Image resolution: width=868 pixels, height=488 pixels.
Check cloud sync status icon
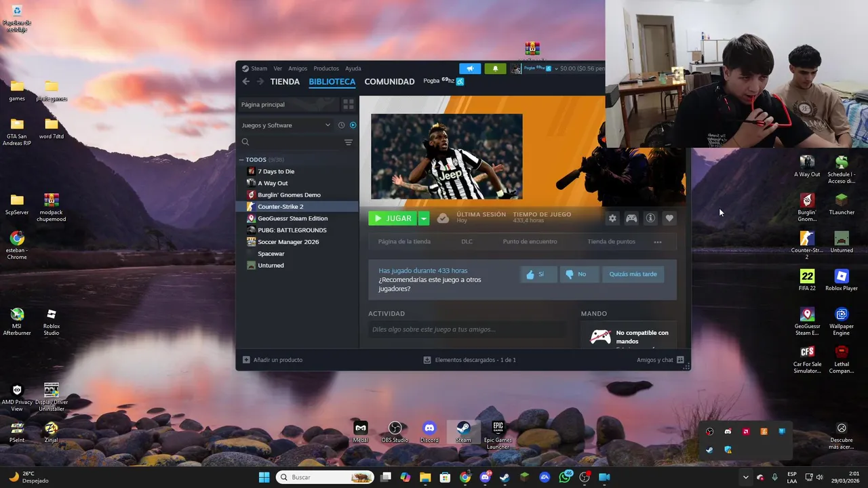(443, 218)
